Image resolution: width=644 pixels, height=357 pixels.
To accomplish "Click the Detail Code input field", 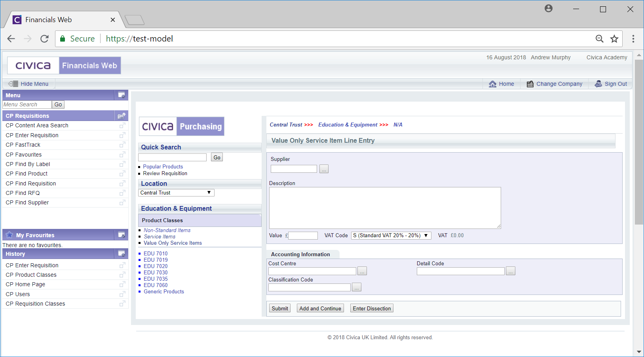I will pos(461,271).
